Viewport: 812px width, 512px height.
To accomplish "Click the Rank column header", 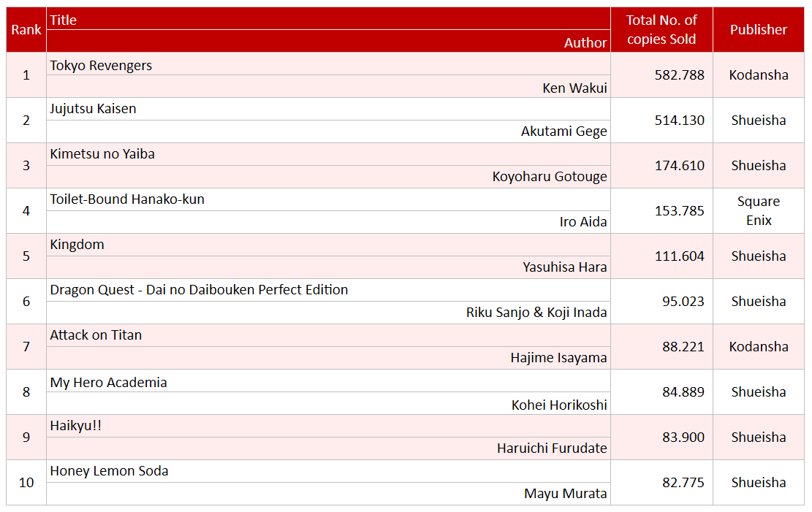I will (26, 29).
